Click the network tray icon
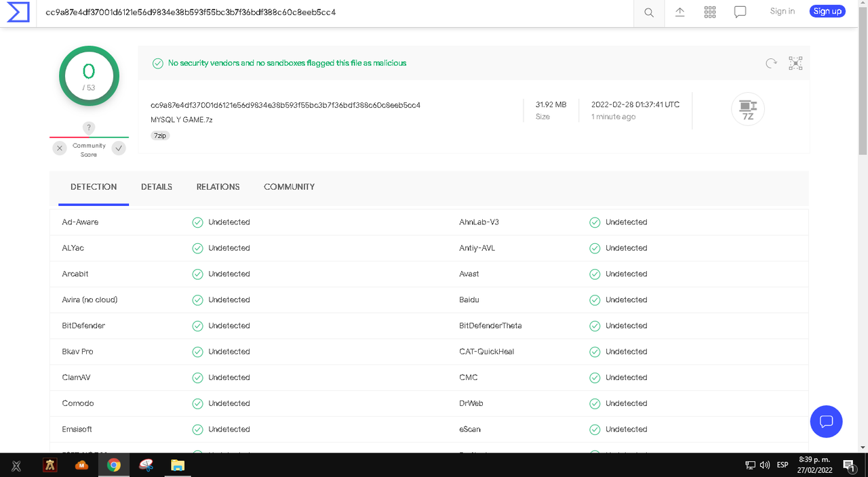Screen dimensions: 868x477 [751, 465]
